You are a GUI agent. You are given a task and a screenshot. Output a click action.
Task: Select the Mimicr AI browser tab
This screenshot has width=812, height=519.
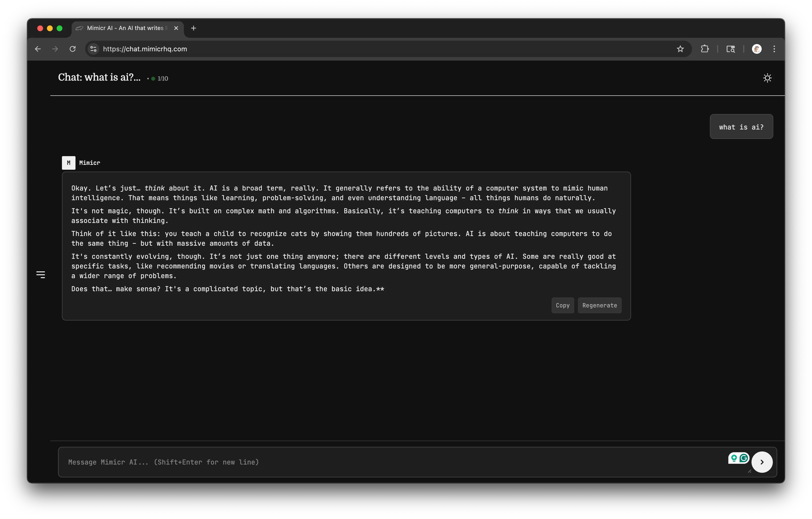[x=128, y=28]
